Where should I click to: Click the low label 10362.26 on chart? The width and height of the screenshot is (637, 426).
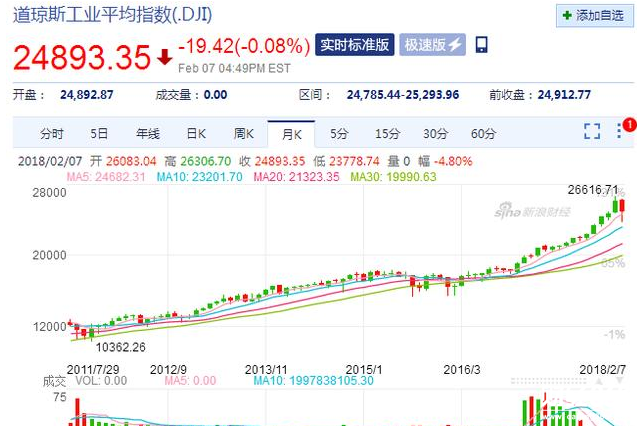point(121,347)
